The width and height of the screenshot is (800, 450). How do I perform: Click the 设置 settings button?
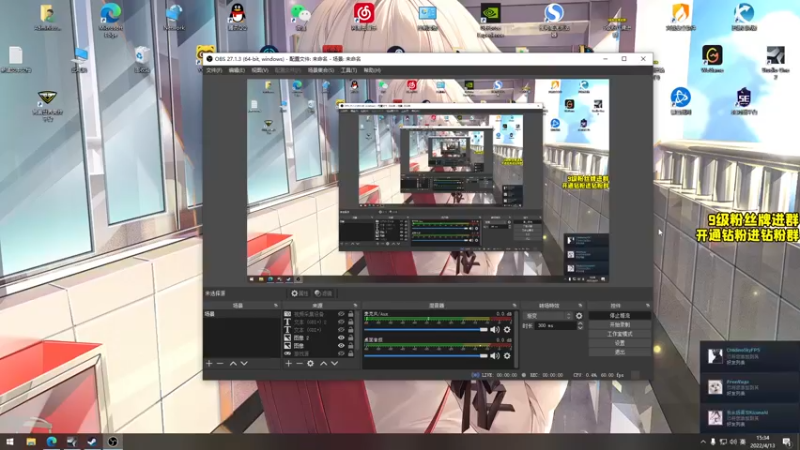point(619,343)
